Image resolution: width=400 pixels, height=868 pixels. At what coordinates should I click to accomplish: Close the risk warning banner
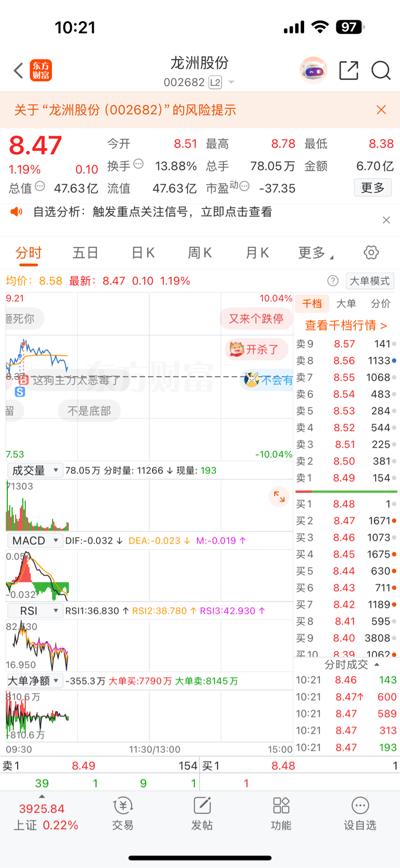(381, 109)
